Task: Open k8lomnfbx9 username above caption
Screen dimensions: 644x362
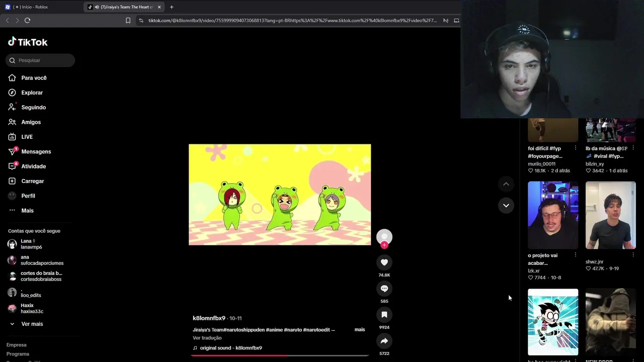Action: 209,318
